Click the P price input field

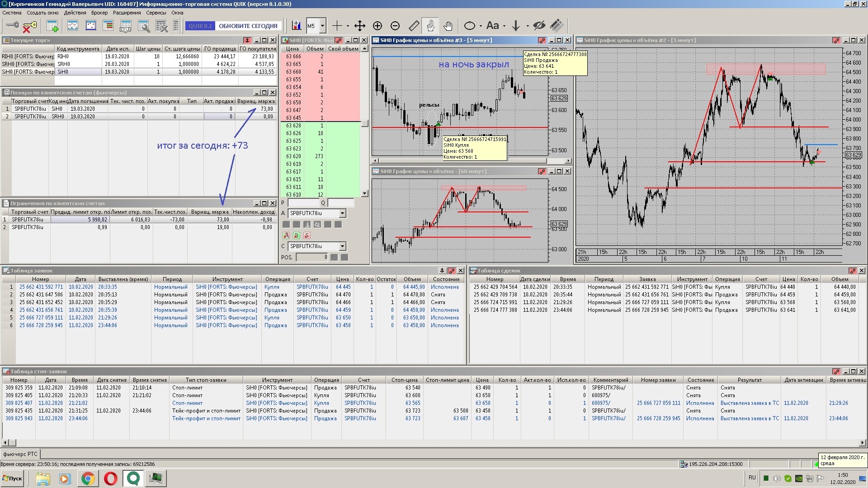303,203
